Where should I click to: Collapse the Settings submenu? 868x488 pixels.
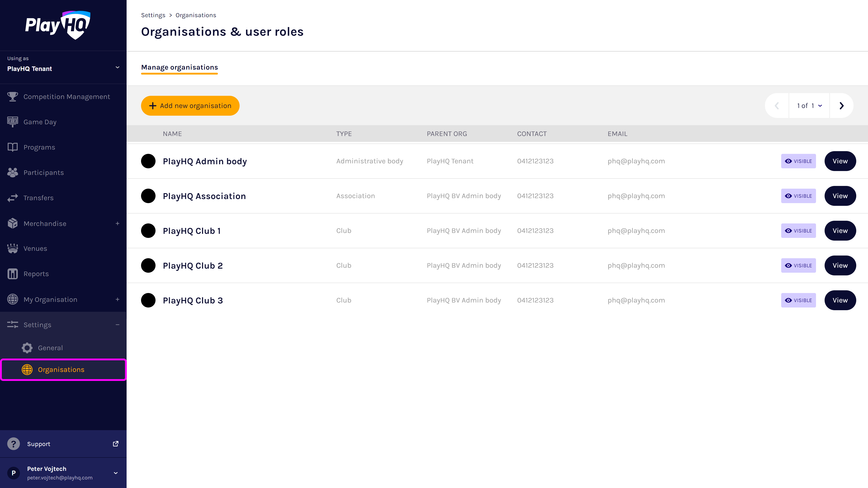click(x=117, y=325)
